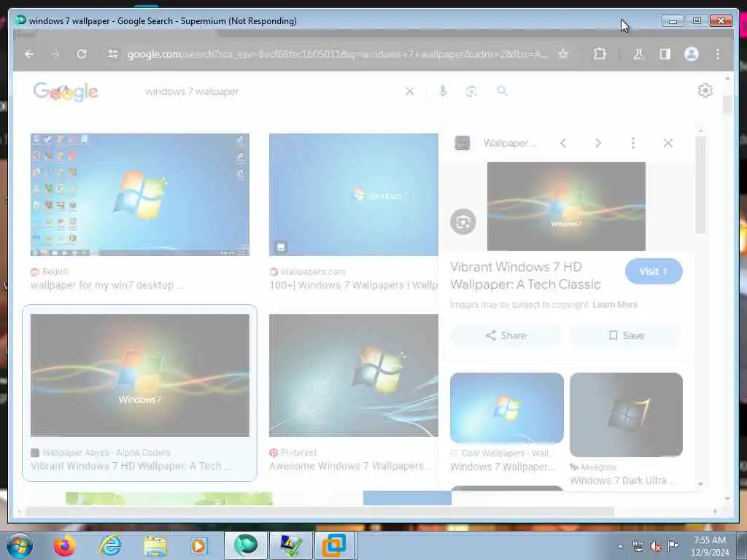Open Wallpapers.com blue Windows 7 thumbnail
Image resolution: width=747 pixels, height=560 pixels.
click(354, 194)
